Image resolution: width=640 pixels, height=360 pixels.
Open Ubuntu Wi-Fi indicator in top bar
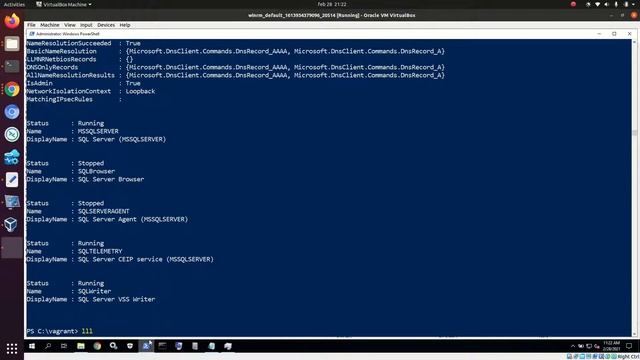pos(598,4)
